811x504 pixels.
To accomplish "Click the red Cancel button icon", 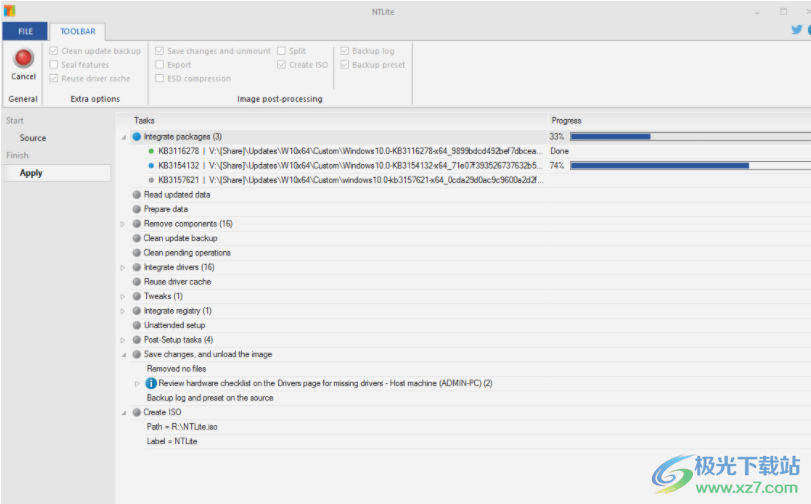I will [23, 58].
